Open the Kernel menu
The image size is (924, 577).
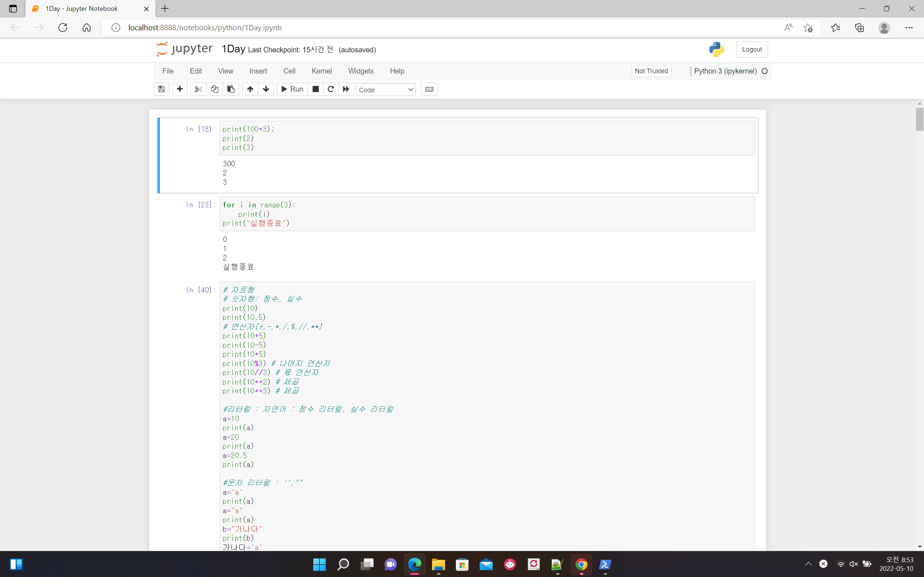coord(322,71)
